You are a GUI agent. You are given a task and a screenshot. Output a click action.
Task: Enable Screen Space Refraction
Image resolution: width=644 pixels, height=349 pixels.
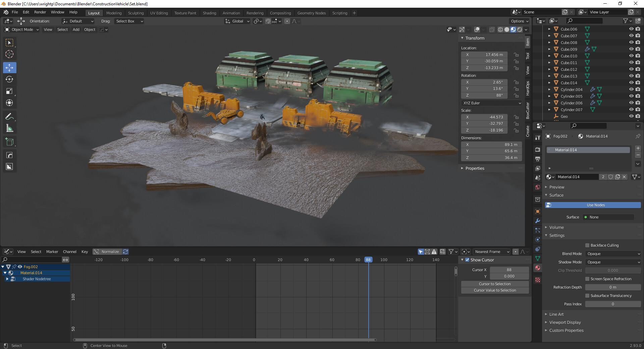(x=587, y=279)
